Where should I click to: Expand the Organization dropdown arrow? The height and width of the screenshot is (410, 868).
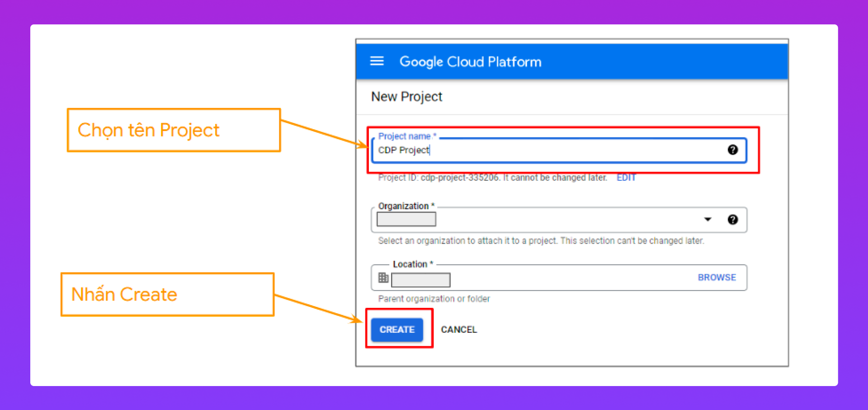(708, 220)
